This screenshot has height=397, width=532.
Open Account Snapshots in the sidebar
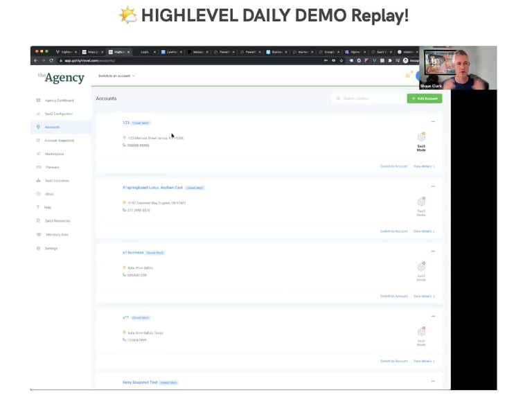(x=60, y=141)
